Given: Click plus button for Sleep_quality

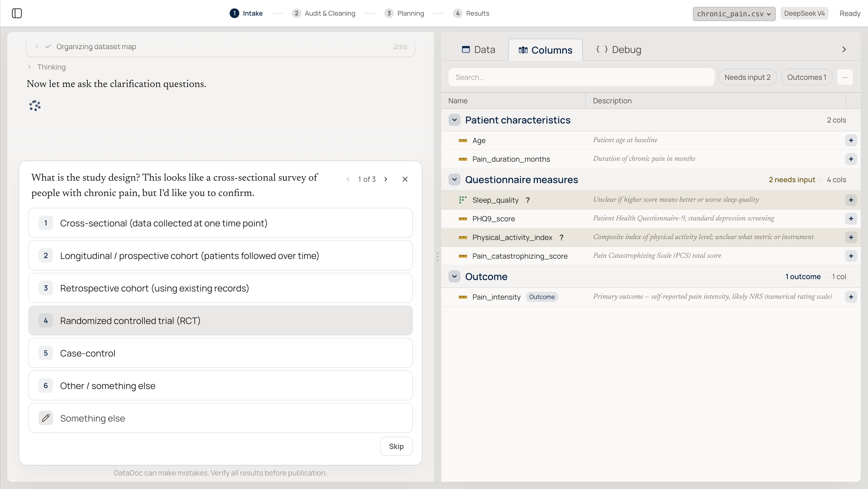Looking at the screenshot, I should pyautogui.click(x=851, y=200).
